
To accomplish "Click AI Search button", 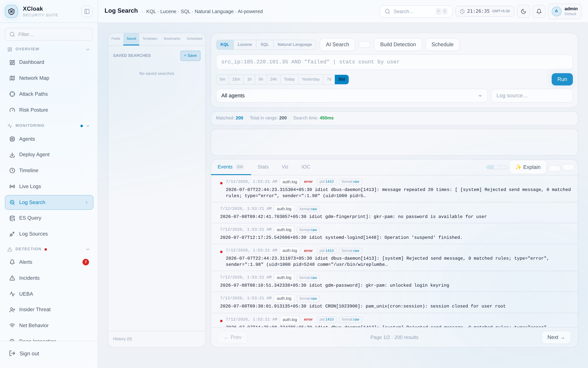I will (337, 45).
